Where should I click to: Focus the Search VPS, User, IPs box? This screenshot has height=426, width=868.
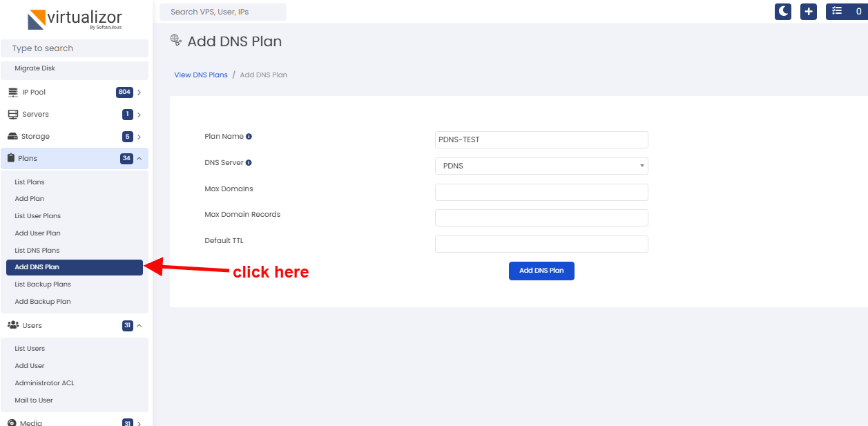pyautogui.click(x=223, y=12)
